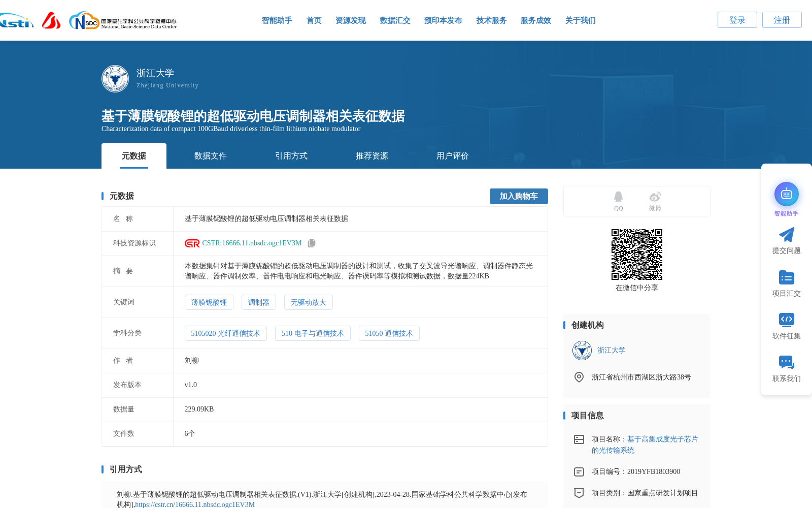Open 资源发现 menu
The height and width of the screenshot is (508, 812).
click(351, 20)
